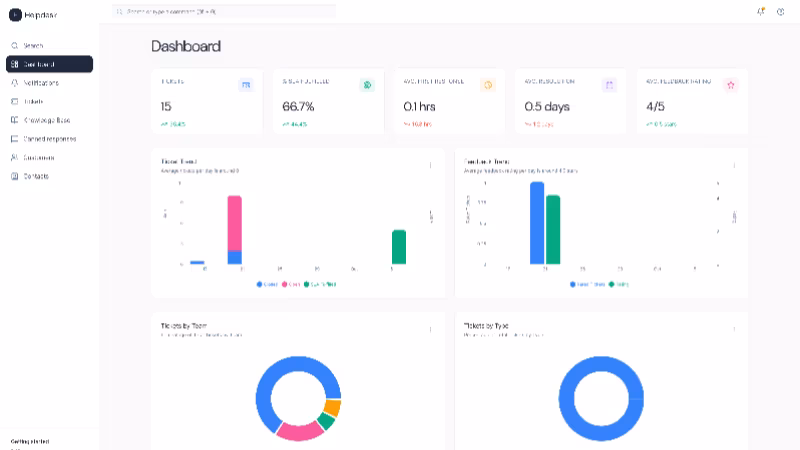Click the green bar in Feedback Trend chart
800x450 pixels.
tap(553, 230)
